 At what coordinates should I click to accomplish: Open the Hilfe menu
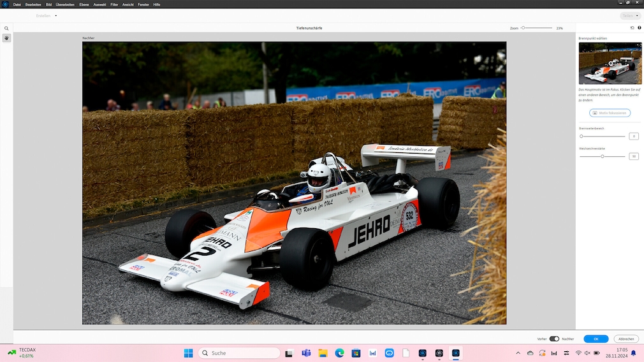coord(156,4)
